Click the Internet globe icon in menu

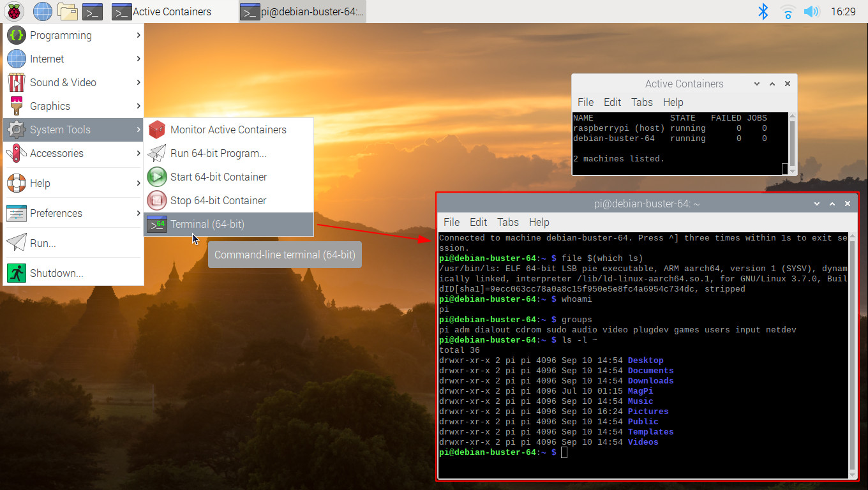pyautogui.click(x=17, y=59)
